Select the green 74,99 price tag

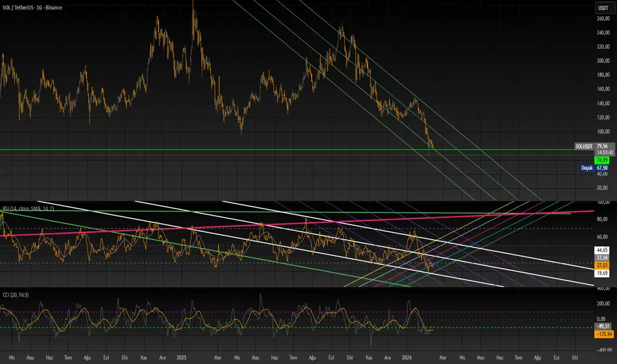pyautogui.click(x=602, y=159)
